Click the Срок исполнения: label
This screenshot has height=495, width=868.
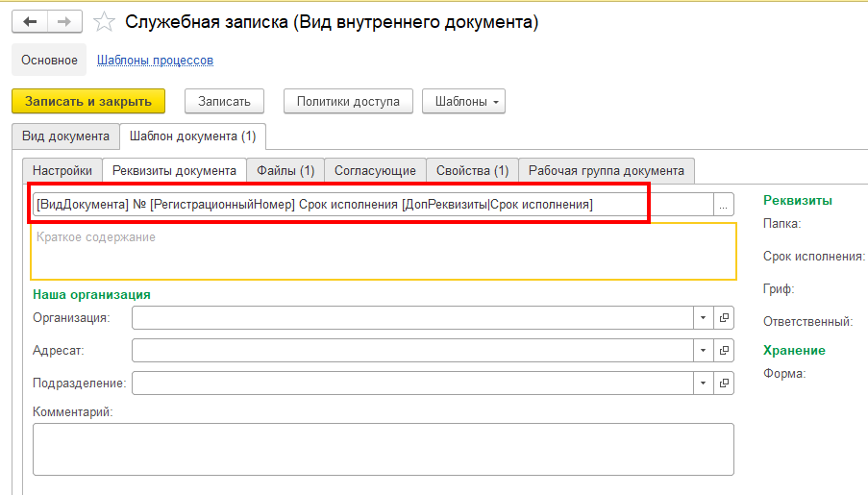(814, 257)
